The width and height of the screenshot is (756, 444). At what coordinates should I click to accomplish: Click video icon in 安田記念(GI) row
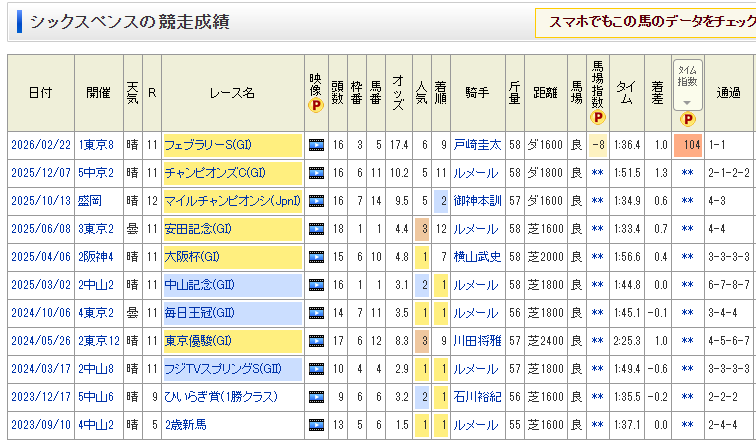point(317,229)
